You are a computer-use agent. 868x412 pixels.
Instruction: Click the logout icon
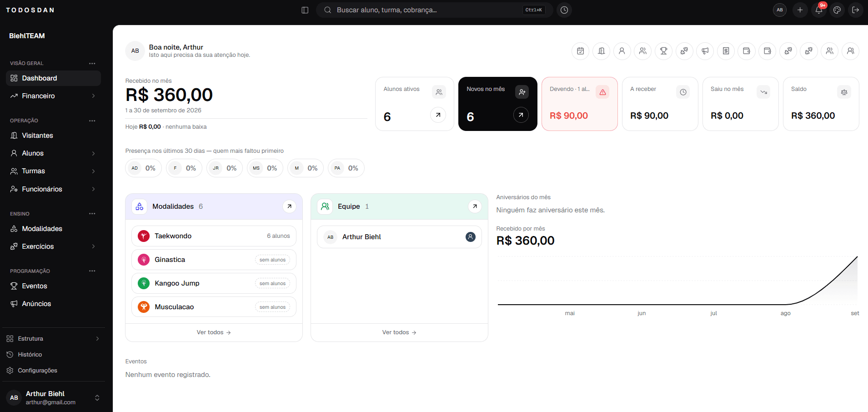pyautogui.click(x=856, y=10)
